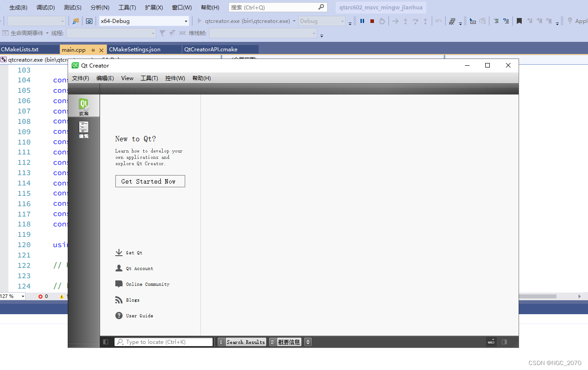Open Qt Account via its sidebar icon
Viewport: 588px width, 370px height.
(119, 268)
